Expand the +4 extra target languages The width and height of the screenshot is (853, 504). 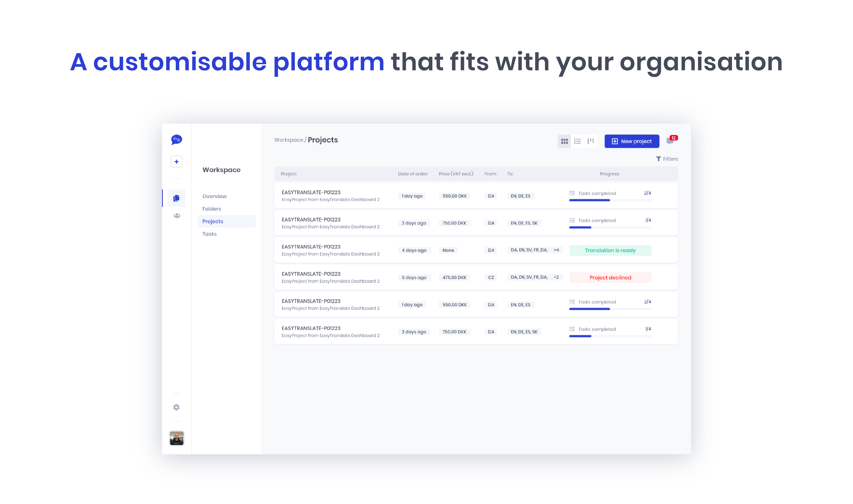[x=556, y=250]
